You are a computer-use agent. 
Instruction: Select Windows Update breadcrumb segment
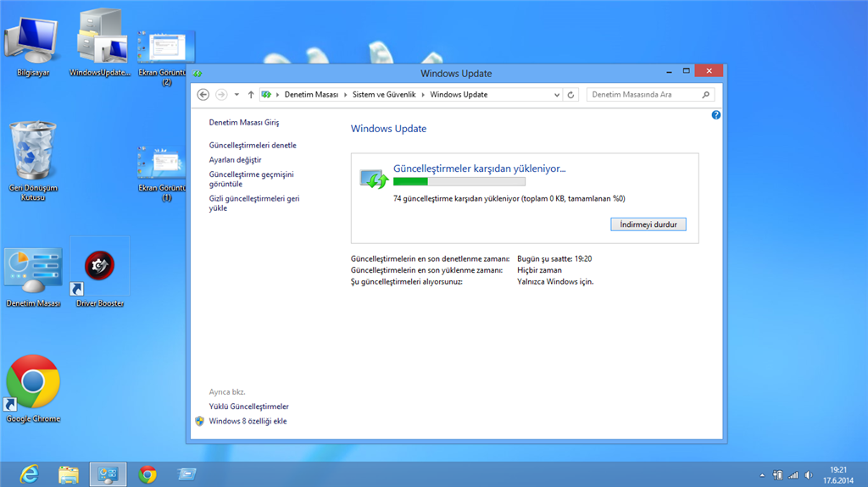tap(459, 95)
